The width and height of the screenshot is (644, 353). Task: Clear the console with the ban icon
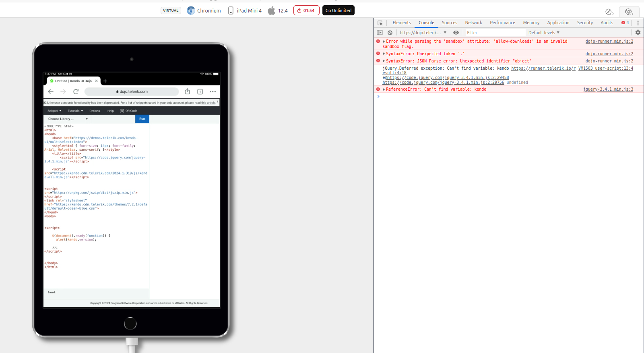pyautogui.click(x=390, y=33)
